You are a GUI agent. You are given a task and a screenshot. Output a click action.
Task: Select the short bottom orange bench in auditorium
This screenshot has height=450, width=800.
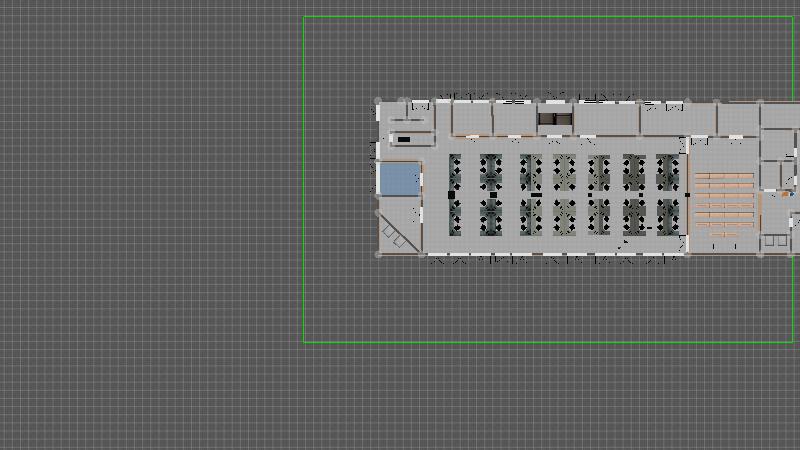pos(723,234)
